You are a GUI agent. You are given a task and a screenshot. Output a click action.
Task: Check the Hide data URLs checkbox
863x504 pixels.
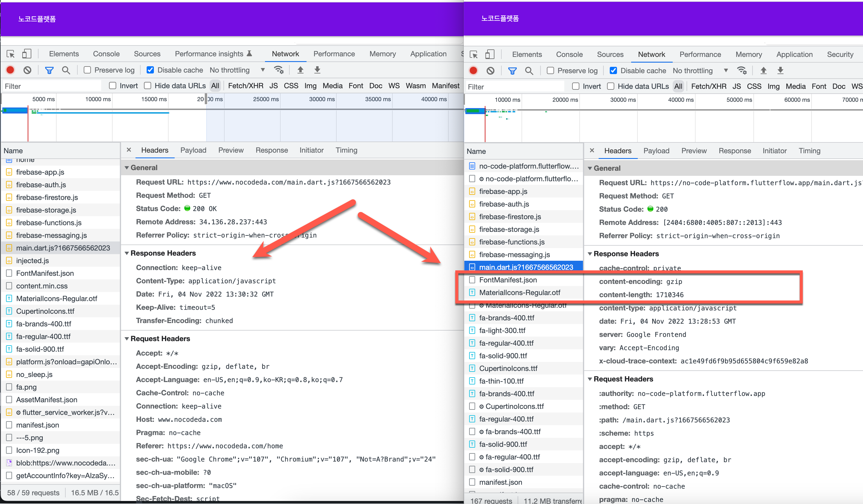(x=147, y=86)
